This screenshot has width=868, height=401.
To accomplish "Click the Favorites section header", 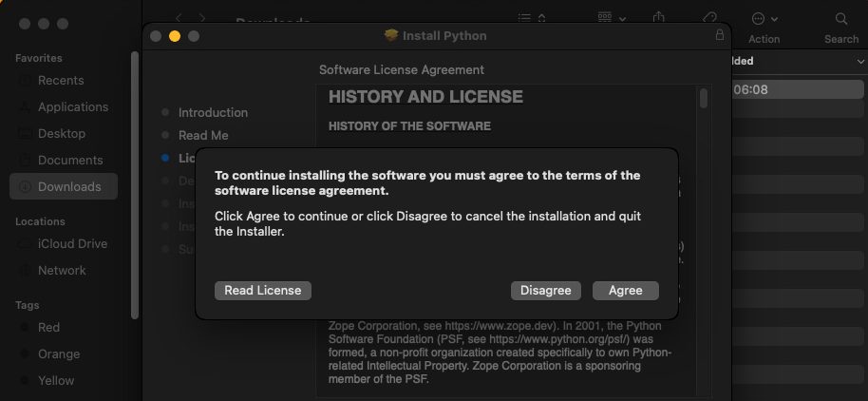I will click(x=39, y=58).
